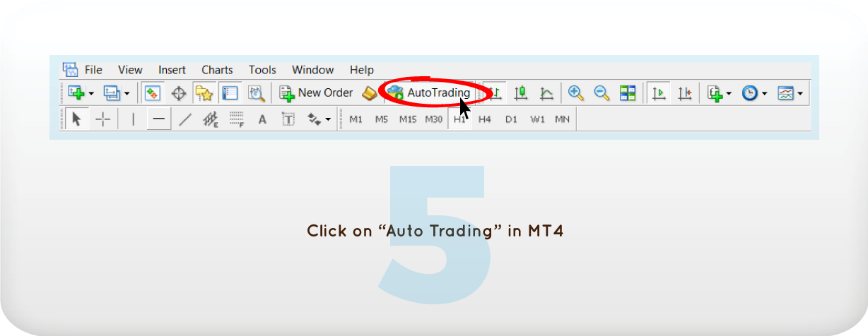Click the MT4 application icon beside File

(70, 69)
